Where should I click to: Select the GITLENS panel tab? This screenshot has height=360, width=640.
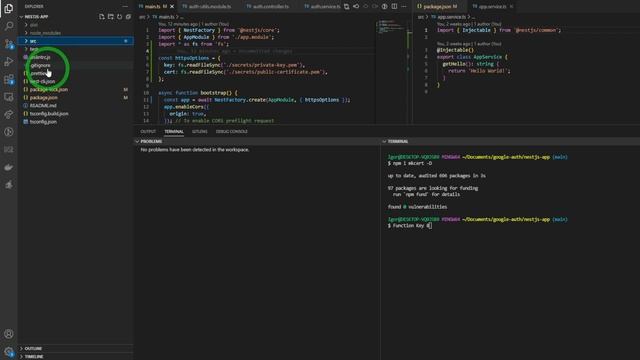(x=200, y=131)
